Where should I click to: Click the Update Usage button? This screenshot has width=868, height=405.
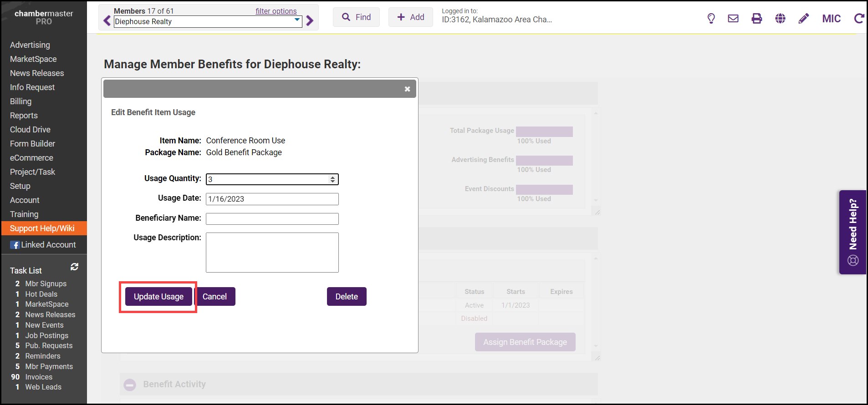158,297
